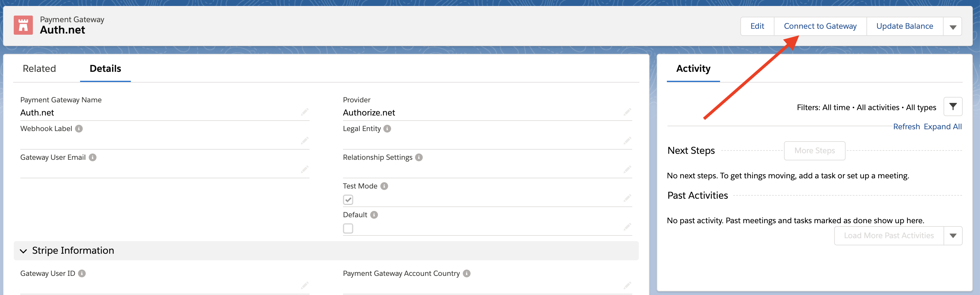Show Legal Entity info tooltip
Screen dimensions: 980x295
click(387, 128)
